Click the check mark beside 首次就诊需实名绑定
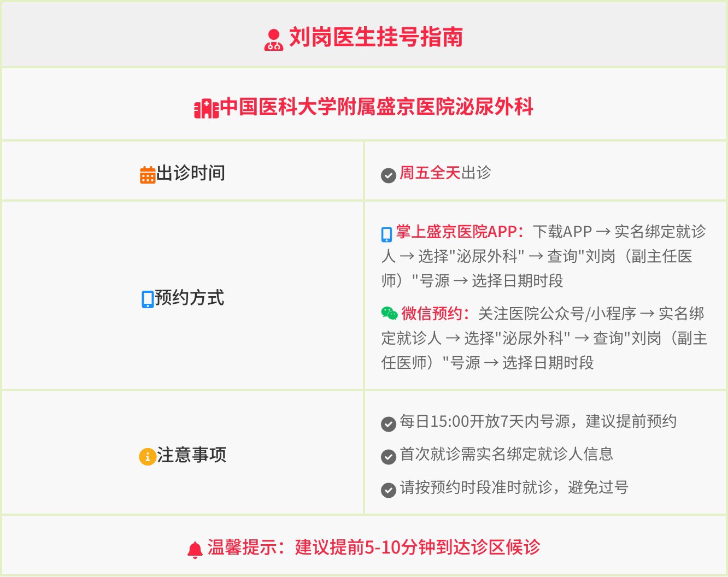The height and width of the screenshot is (577, 728). pyautogui.click(x=389, y=457)
